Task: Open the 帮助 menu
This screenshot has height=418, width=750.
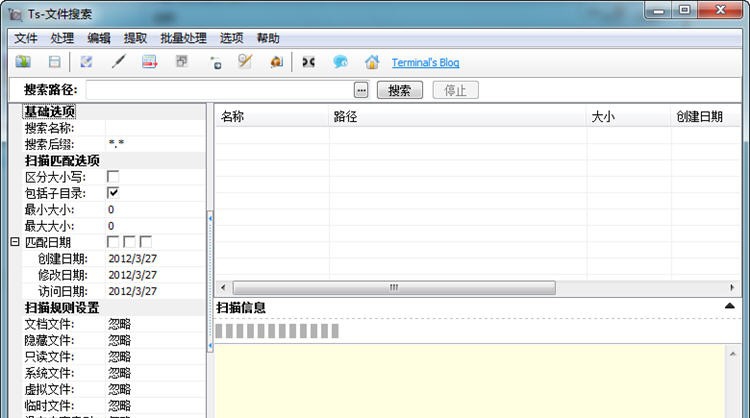Action: [x=268, y=38]
